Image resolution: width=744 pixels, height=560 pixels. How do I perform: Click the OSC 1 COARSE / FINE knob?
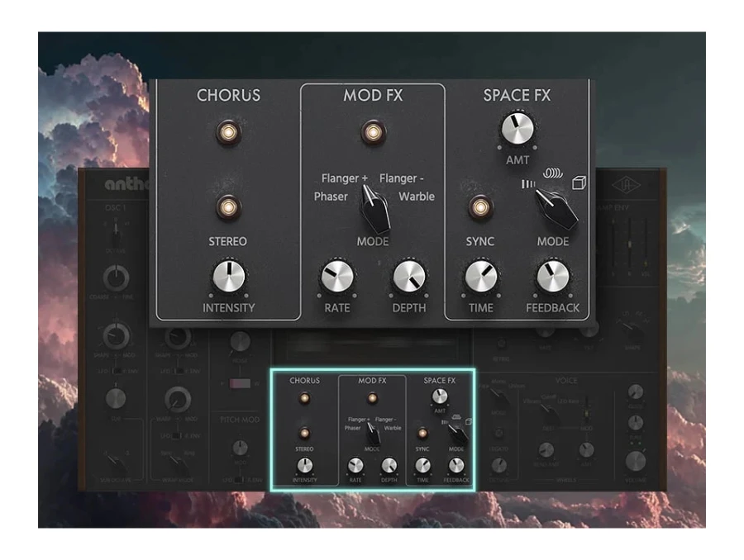[x=116, y=278]
